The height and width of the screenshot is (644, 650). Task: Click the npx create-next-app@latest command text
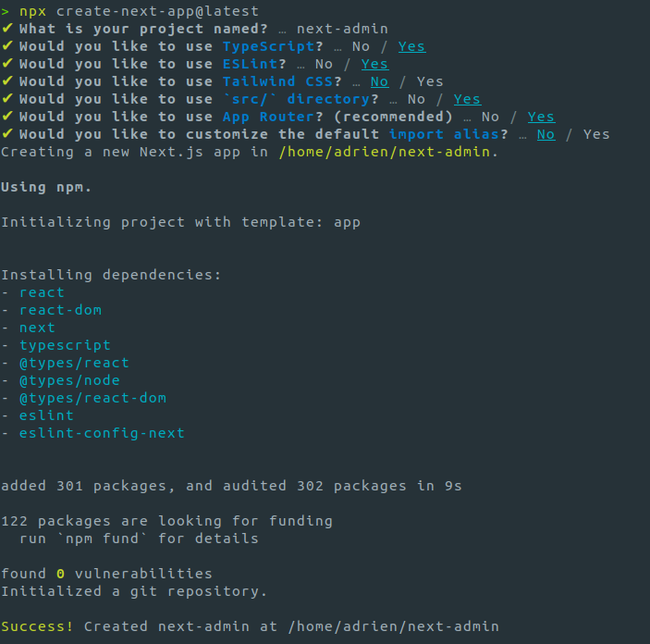click(139, 11)
